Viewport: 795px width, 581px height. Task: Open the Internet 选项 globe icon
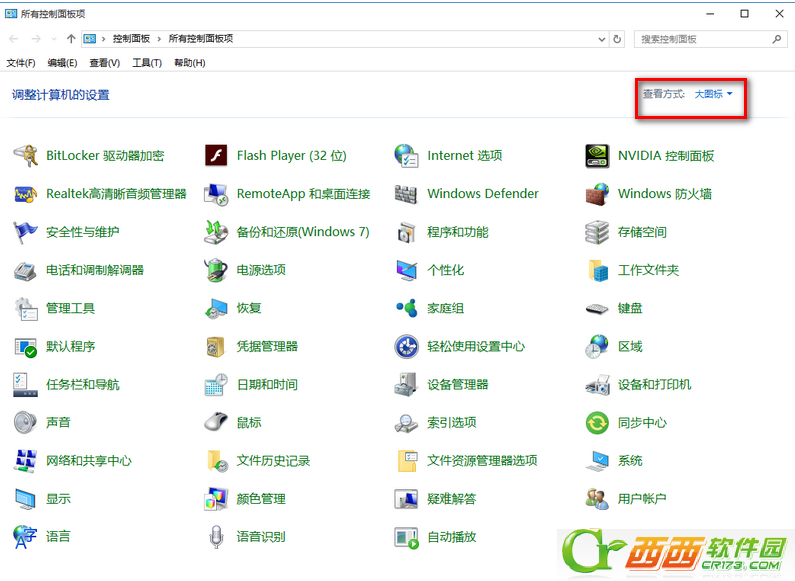(407, 156)
